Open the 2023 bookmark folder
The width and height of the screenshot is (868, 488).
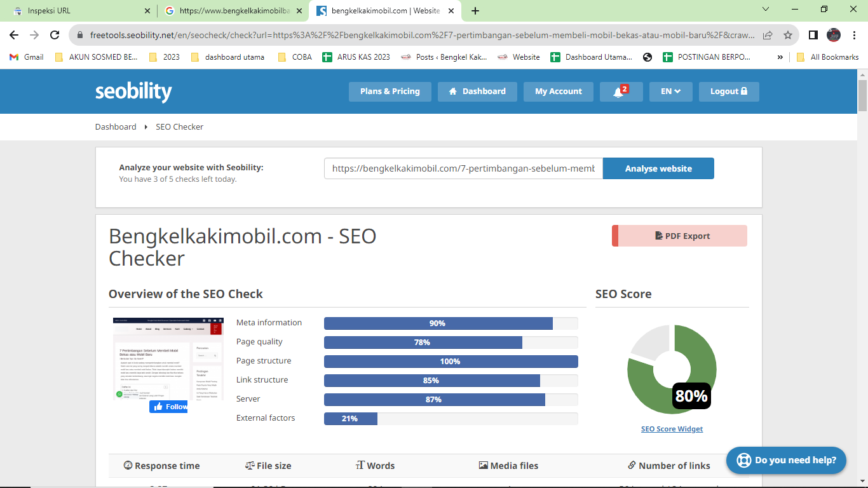point(165,57)
